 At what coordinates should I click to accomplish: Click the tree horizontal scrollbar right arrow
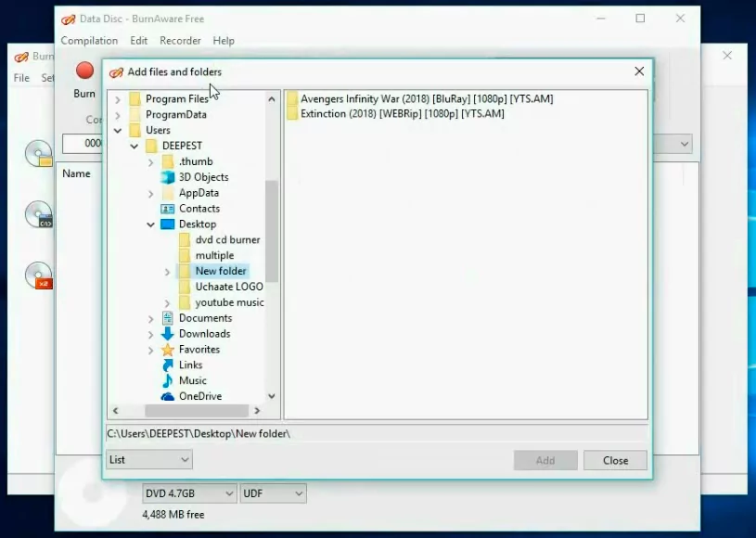(x=257, y=411)
